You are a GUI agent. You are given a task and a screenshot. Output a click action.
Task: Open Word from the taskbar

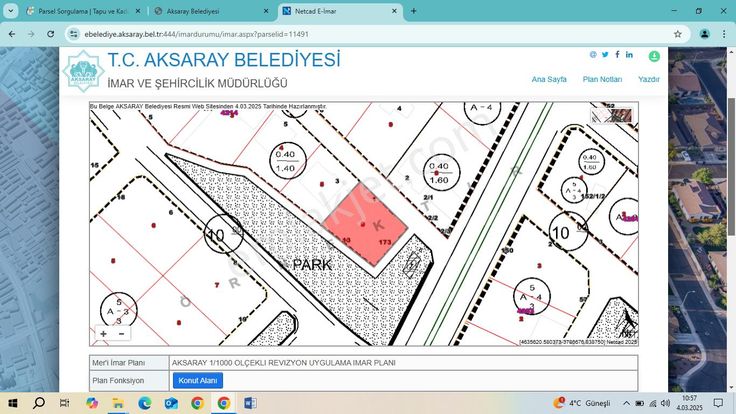[x=250, y=403]
